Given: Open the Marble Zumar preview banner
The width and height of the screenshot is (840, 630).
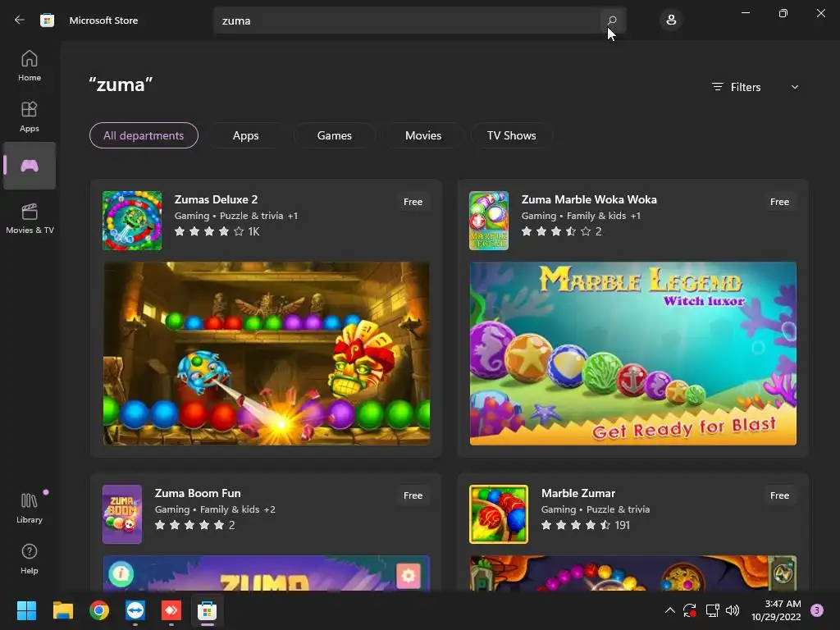Looking at the screenshot, I should click(633, 573).
